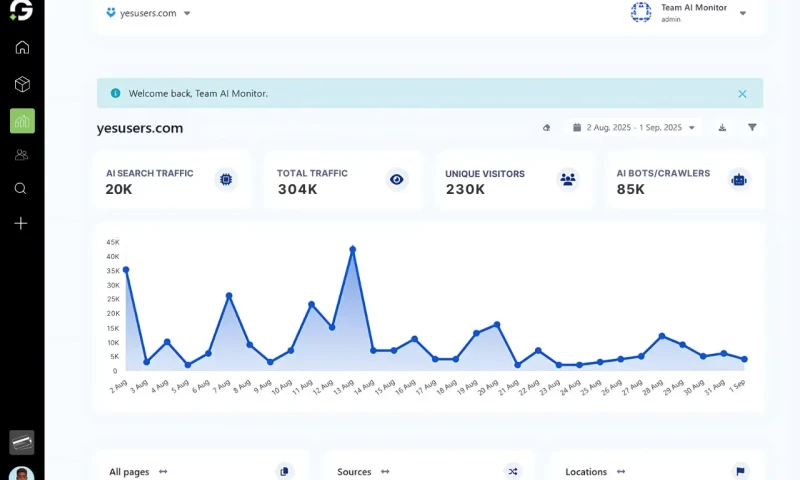
Task: Select the analytics chart sidebar icon
Action: 22,121
